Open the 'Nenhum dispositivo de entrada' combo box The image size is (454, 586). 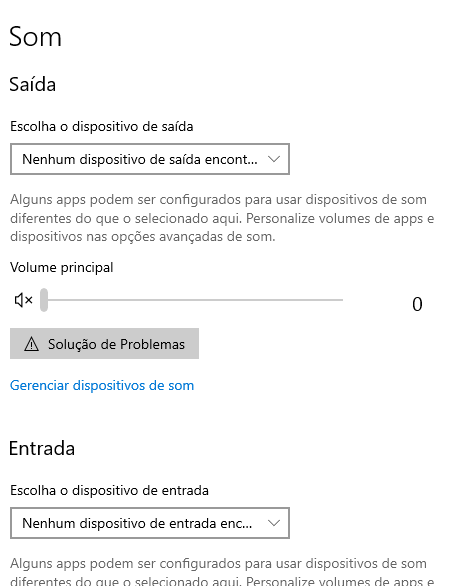point(150,523)
